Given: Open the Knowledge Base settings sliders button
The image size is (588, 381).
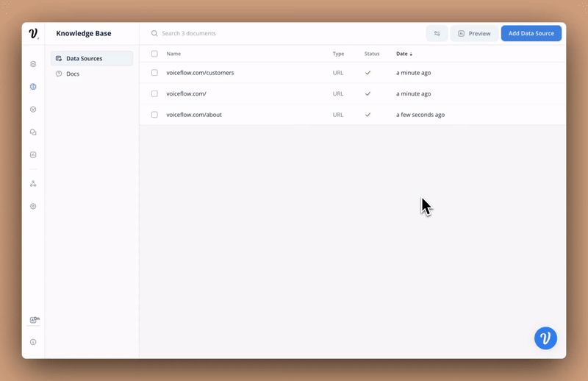Looking at the screenshot, I should click(437, 33).
